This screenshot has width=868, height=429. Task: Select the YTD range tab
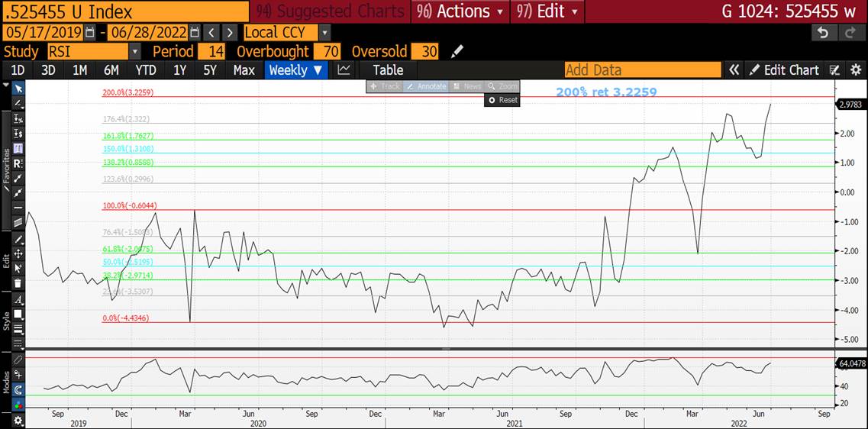[x=146, y=70]
